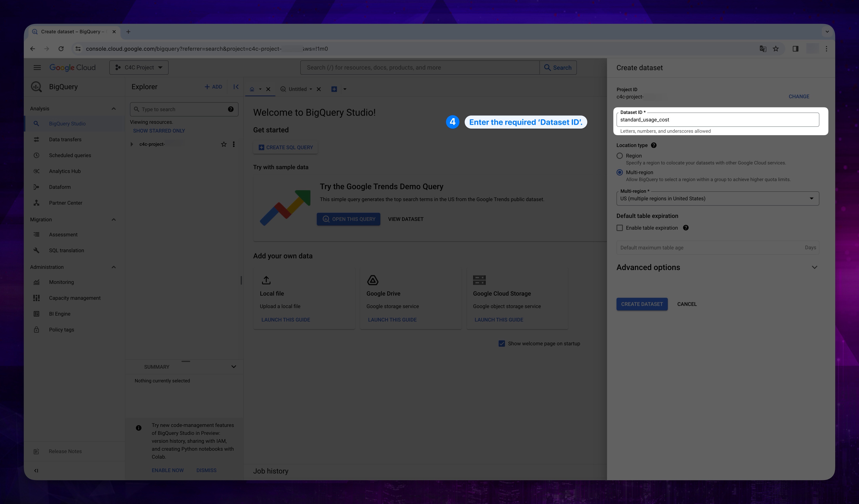Click DISMISS in preview notice
This screenshot has width=859, height=504.
point(206,470)
